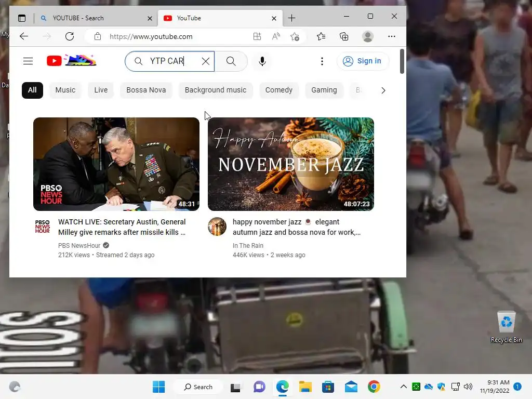Click the Sign in button

[362, 61]
